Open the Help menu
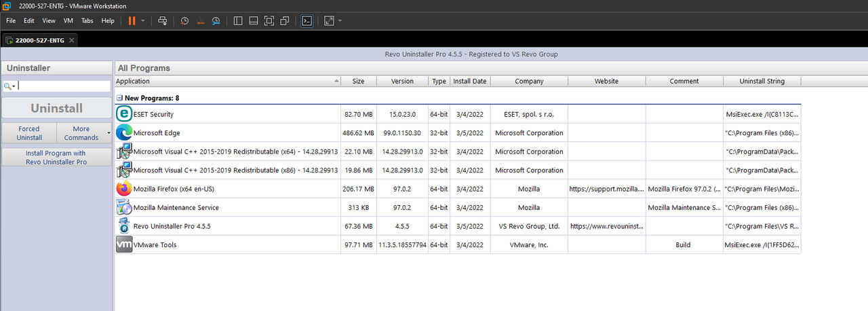The height and width of the screenshot is (311, 868). 108,20
